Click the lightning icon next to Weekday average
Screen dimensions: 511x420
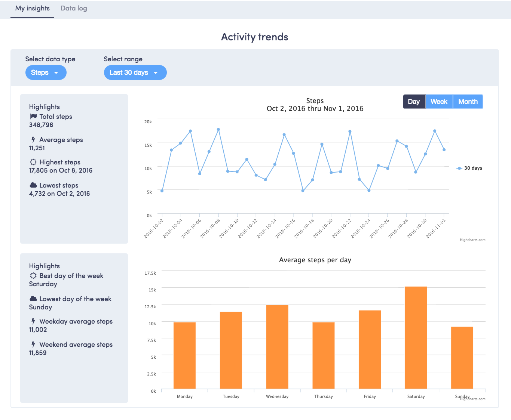(34, 322)
